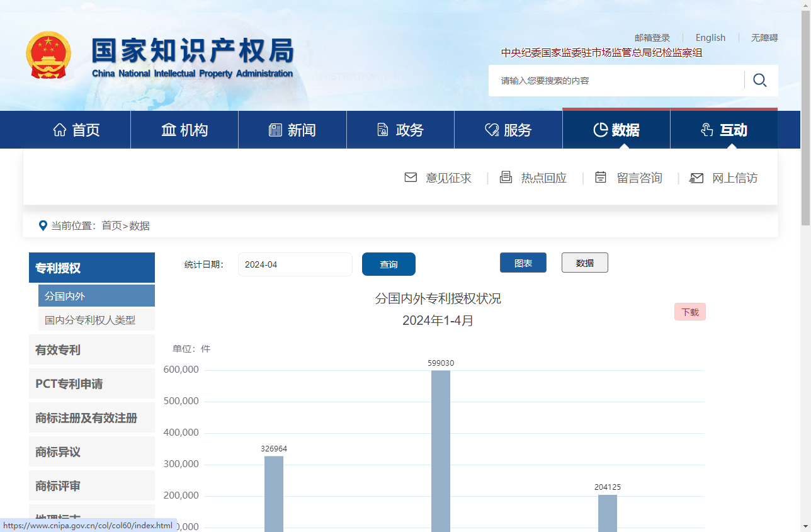Switch to 数据 table view
The width and height of the screenshot is (811, 532).
pos(584,263)
